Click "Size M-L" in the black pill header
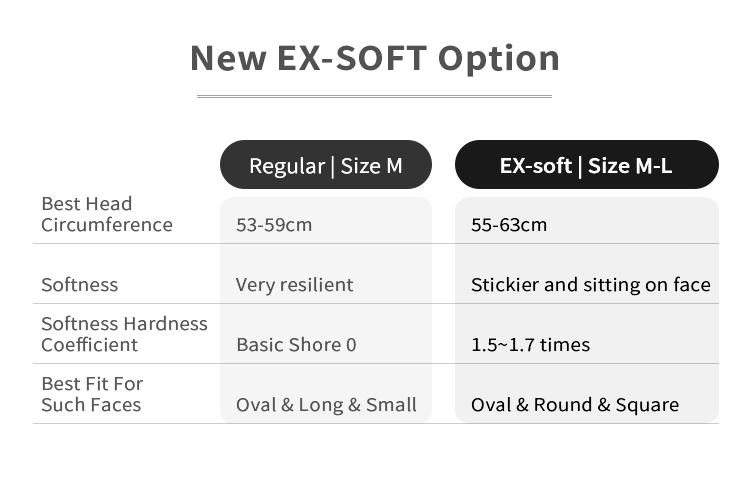The width and height of the screenshot is (750, 478). tap(630, 165)
